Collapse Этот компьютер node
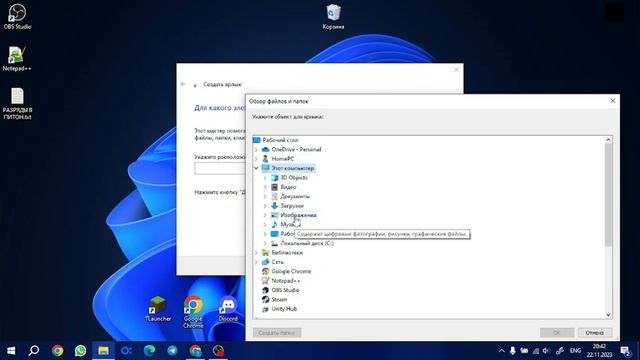Viewport: 640px width, 360px height. pyautogui.click(x=256, y=168)
